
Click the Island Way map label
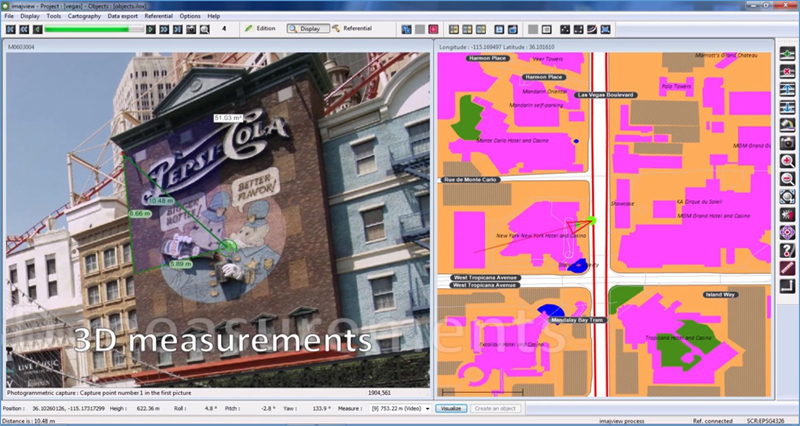click(x=720, y=294)
